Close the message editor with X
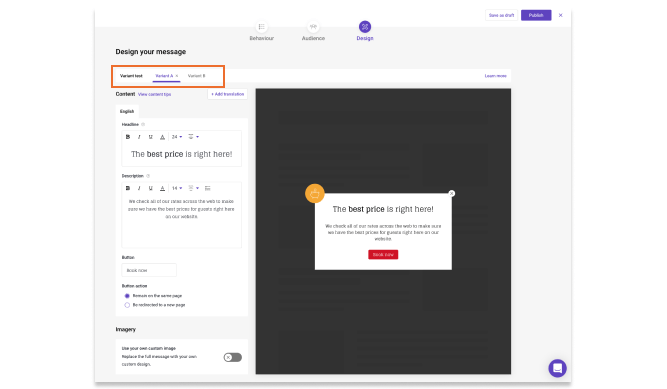 pyautogui.click(x=561, y=15)
